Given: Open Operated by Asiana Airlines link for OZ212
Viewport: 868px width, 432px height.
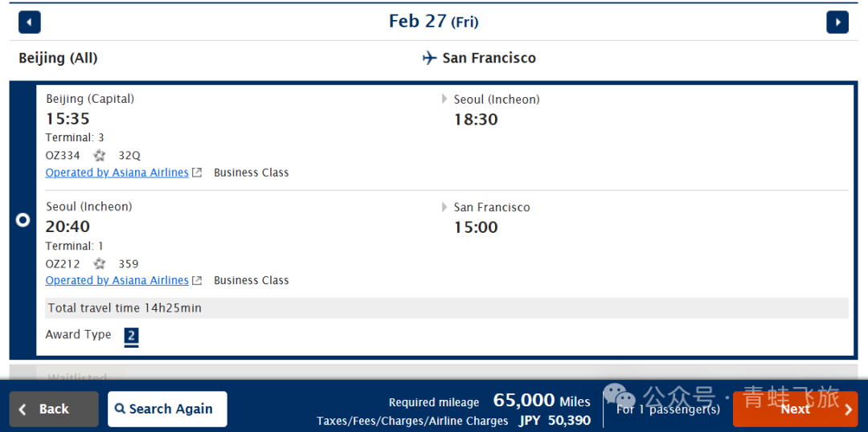Looking at the screenshot, I should (117, 280).
